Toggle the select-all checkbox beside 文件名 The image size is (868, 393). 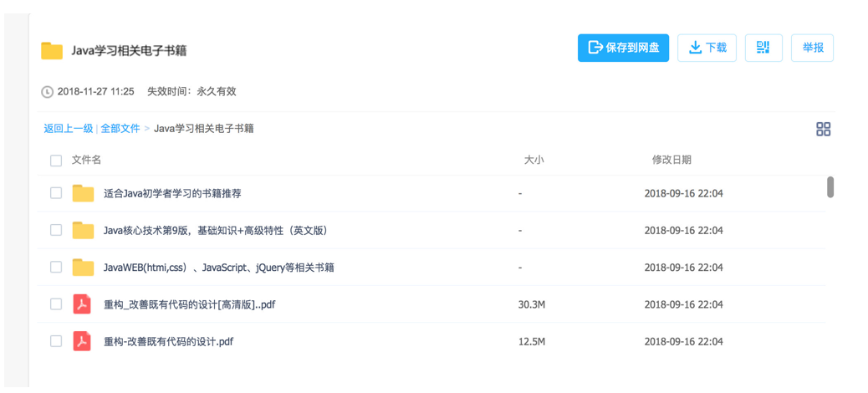(x=56, y=161)
